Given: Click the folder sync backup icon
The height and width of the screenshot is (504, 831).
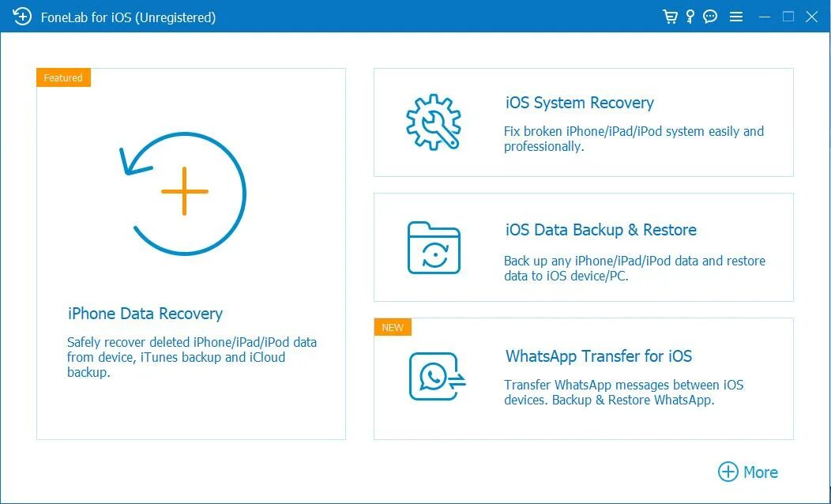Looking at the screenshot, I should click(434, 247).
